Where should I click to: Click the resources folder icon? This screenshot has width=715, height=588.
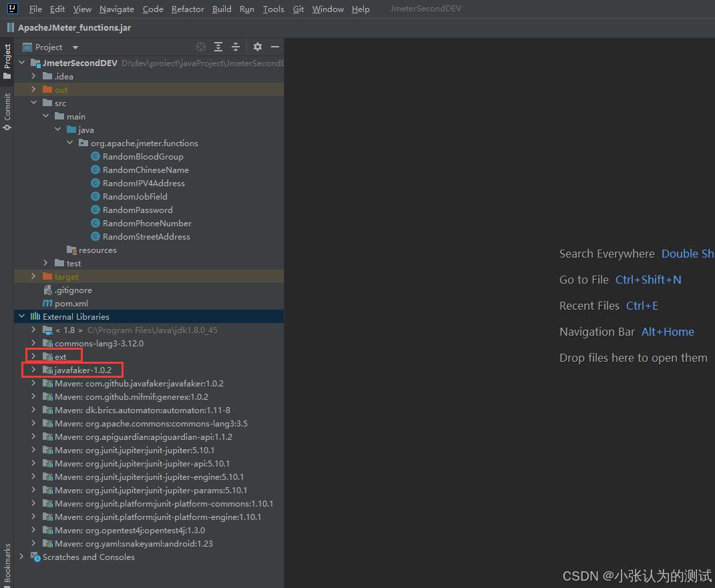pos(71,250)
